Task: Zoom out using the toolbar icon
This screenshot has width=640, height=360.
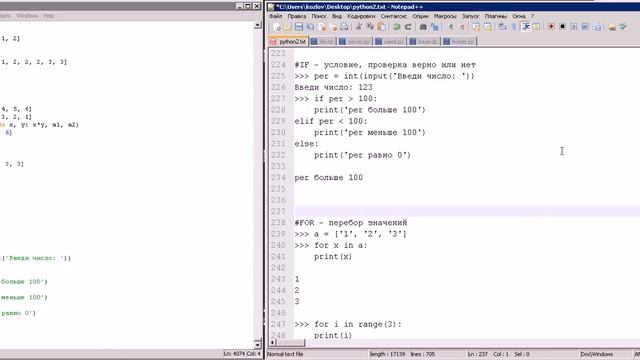Action: [x=462, y=27]
